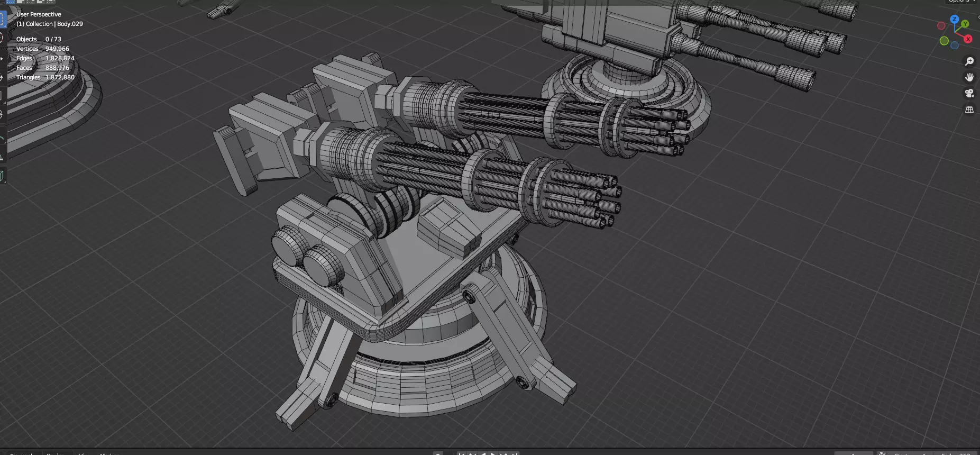Select the 3D Cursor tool
The image size is (980, 455).
[2, 38]
